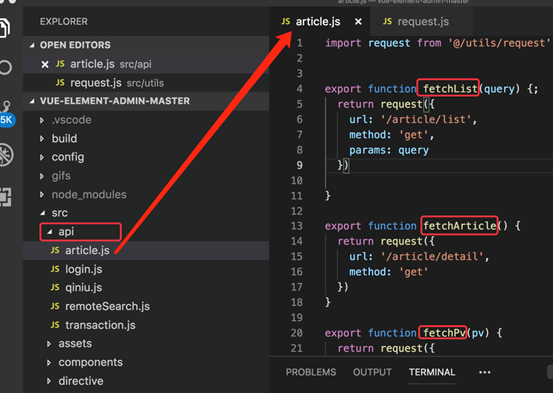Open the Explorer files icon in activity bar
The height and width of the screenshot is (393, 553).
[x=4, y=28]
